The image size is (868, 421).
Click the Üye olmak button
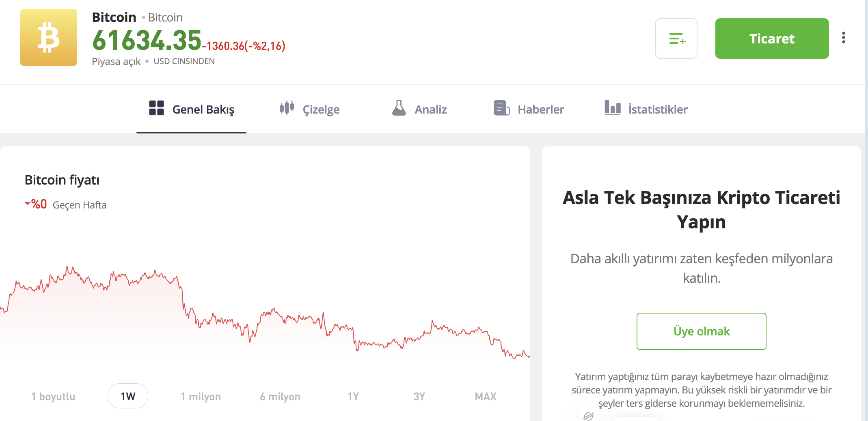pos(701,331)
